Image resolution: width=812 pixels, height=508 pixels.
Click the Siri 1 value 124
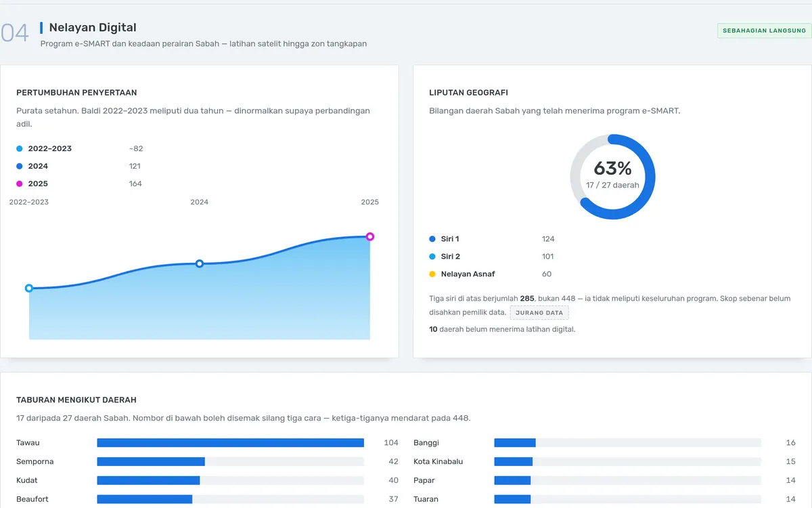pos(548,238)
